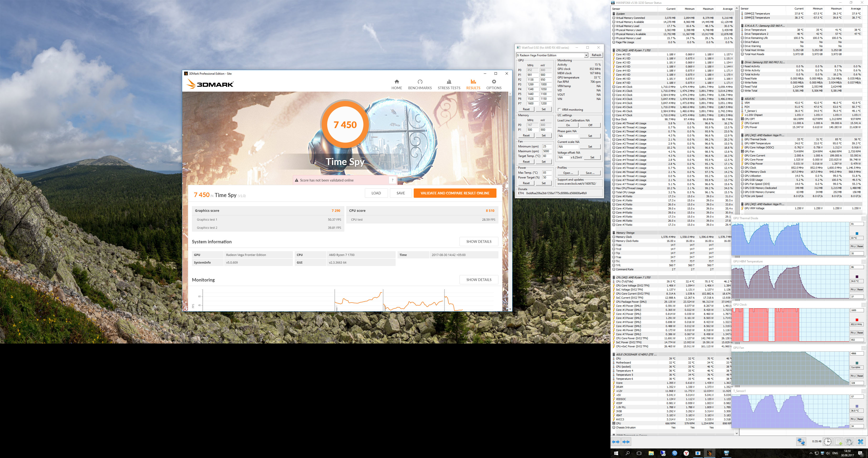This screenshot has width=868, height=458.
Task: Enable the VRM monitoring checkbox
Action: pyautogui.click(x=559, y=109)
